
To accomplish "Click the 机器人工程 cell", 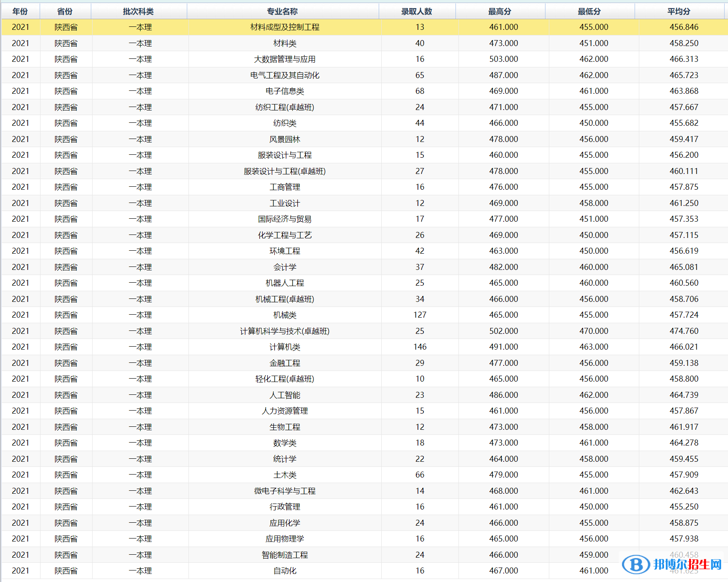I will tap(285, 283).
